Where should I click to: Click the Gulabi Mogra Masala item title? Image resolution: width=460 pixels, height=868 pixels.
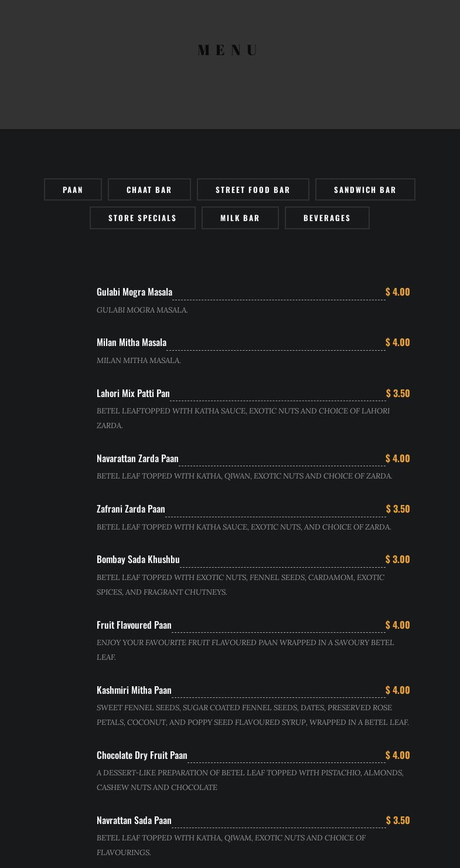[x=134, y=292]
